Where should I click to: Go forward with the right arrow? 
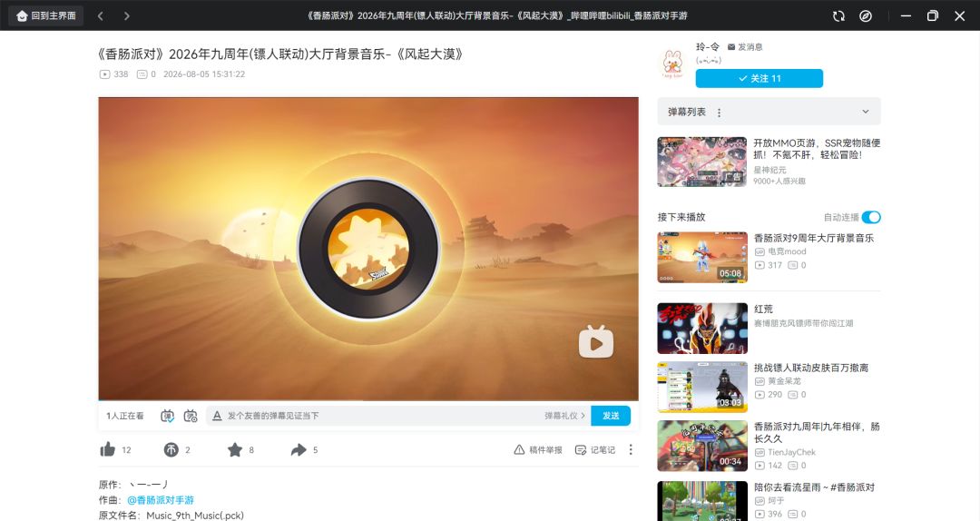tap(127, 15)
